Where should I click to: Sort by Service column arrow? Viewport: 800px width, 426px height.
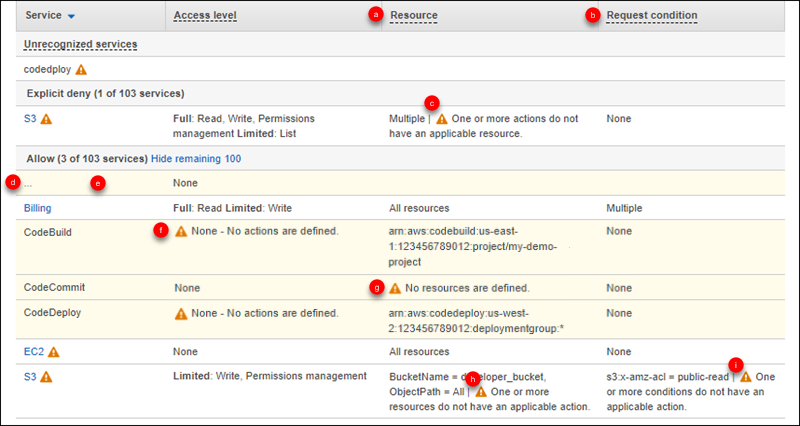tap(74, 17)
